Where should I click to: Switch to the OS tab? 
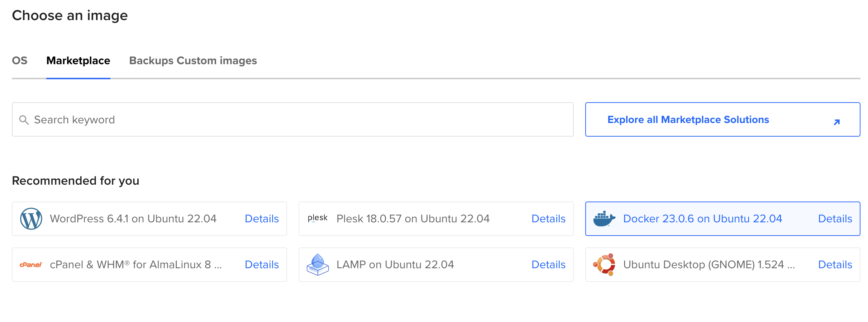[x=20, y=61]
